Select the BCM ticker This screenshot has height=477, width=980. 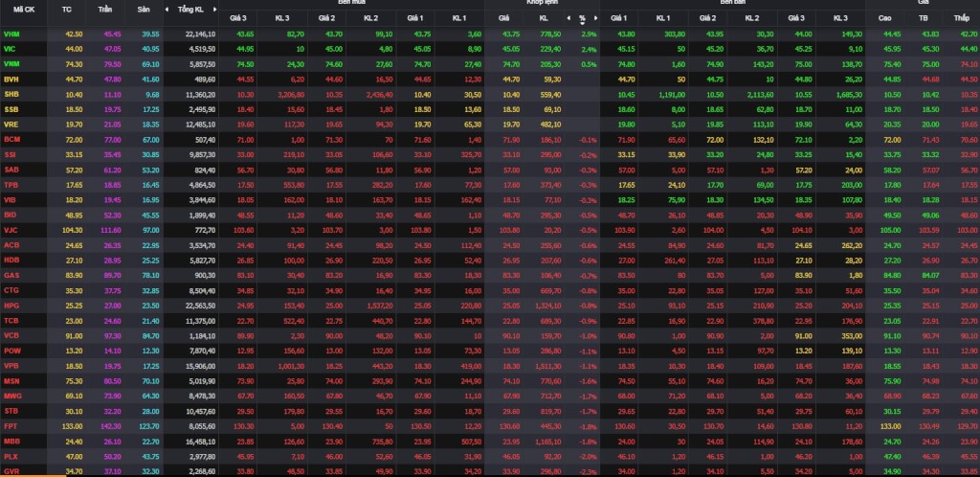11,140
